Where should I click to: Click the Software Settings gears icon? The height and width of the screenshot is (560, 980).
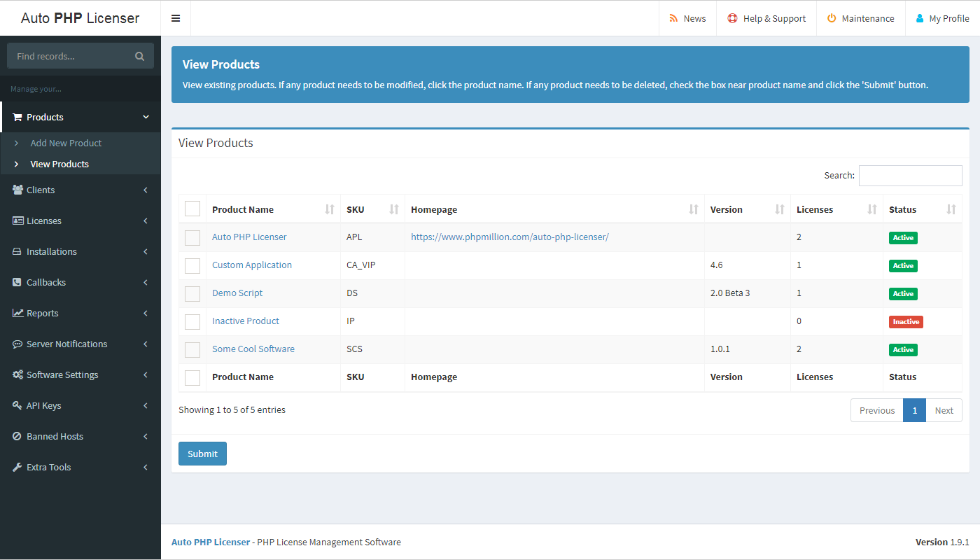pos(16,374)
